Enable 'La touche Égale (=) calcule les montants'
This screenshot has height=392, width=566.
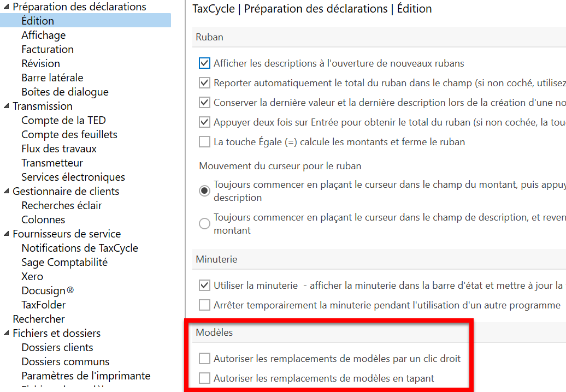tap(204, 141)
